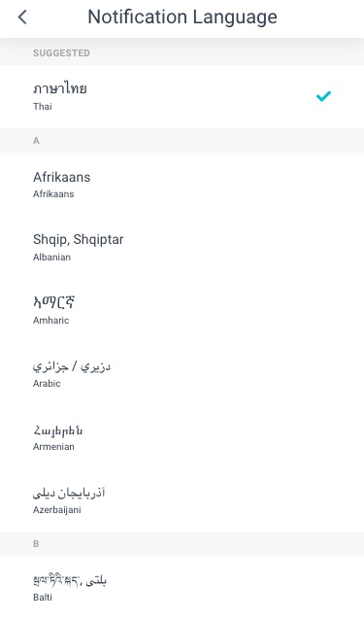Select the Arabic language entry
Screen dimensions: 364x620
(182, 374)
